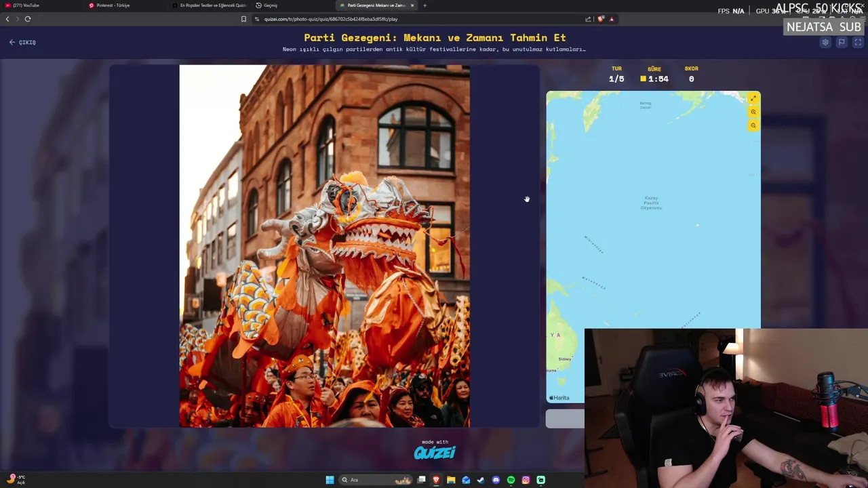The width and height of the screenshot is (868, 488).
Task: Open Steam from the taskbar
Action: [481, 480]
